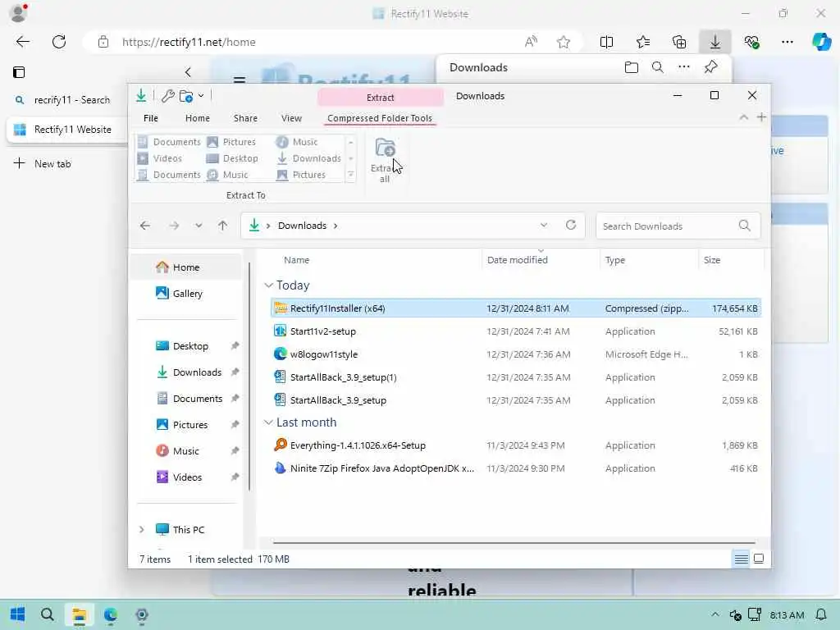Open Pictures in navigation pane
840x630 pixels.
click(x=190, y=425)
